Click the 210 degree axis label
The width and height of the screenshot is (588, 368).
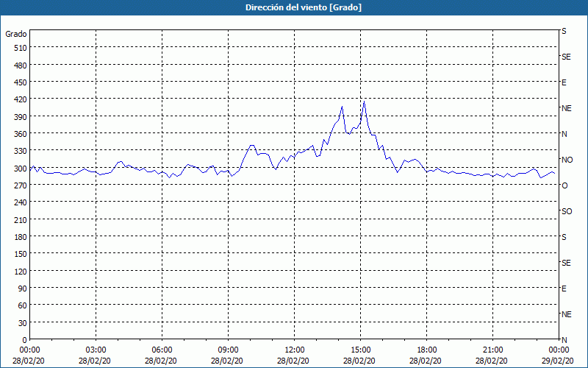coord(21,220)
